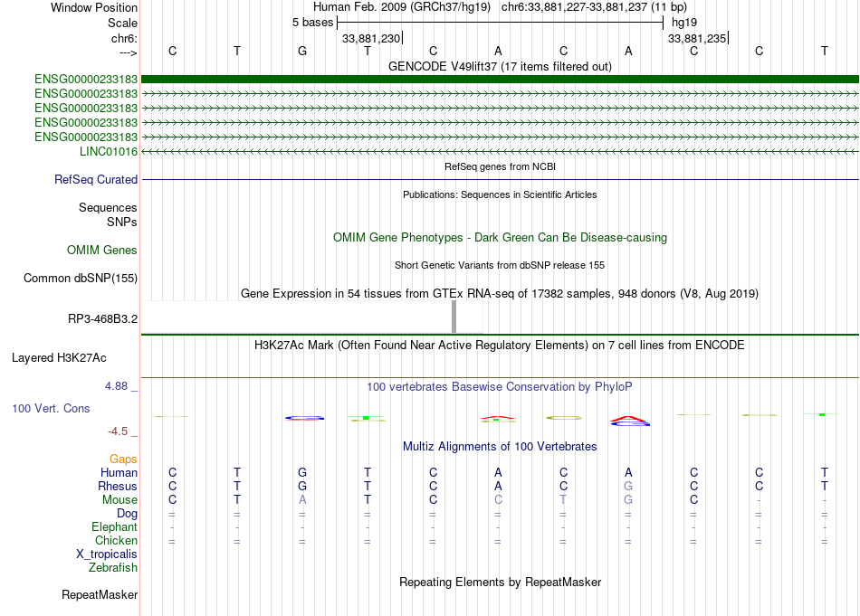Viewport: 860px width, 616px height.
Task: Open the 100 vertebrates Basewise Conservation title
Action: pyautogui.click(x=500, y=386)
